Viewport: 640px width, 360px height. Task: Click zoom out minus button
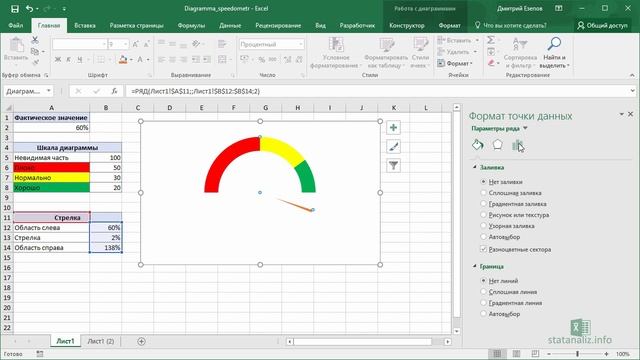(x=549, y=354)
